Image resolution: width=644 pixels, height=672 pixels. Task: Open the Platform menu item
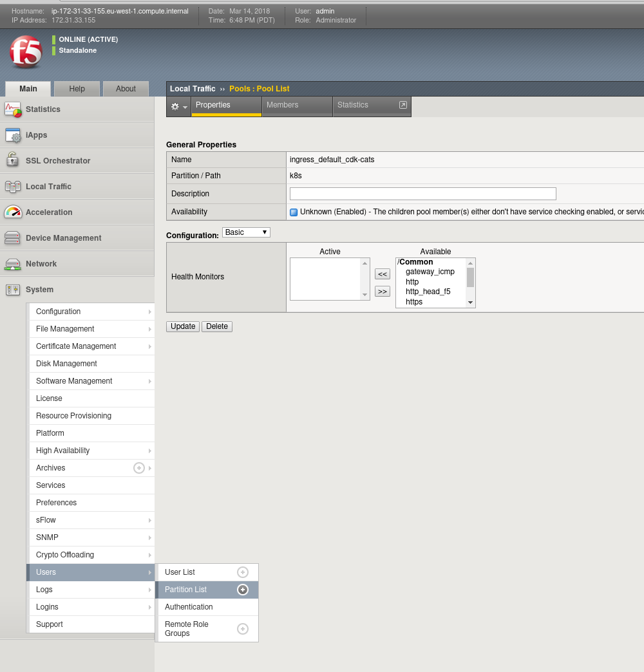coord(91,433)
